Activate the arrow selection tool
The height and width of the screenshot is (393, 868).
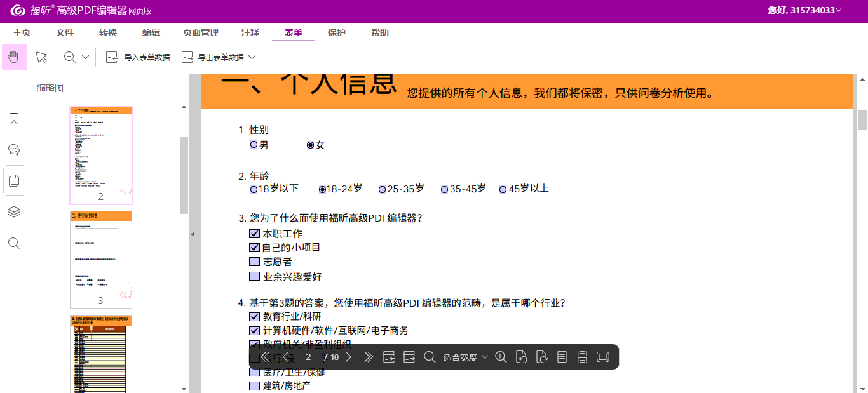tap(42, 57)
